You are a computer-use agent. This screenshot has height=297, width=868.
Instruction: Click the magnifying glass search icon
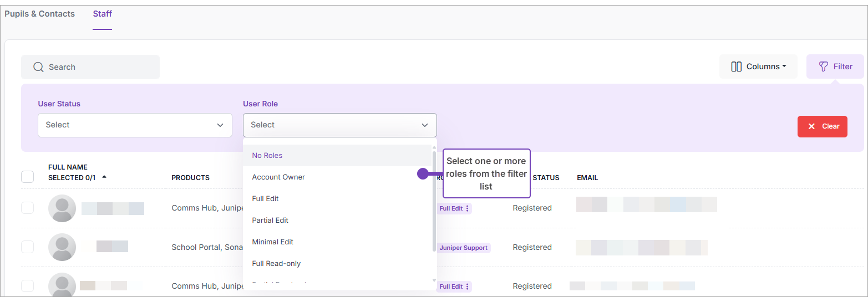click(38, 67)
